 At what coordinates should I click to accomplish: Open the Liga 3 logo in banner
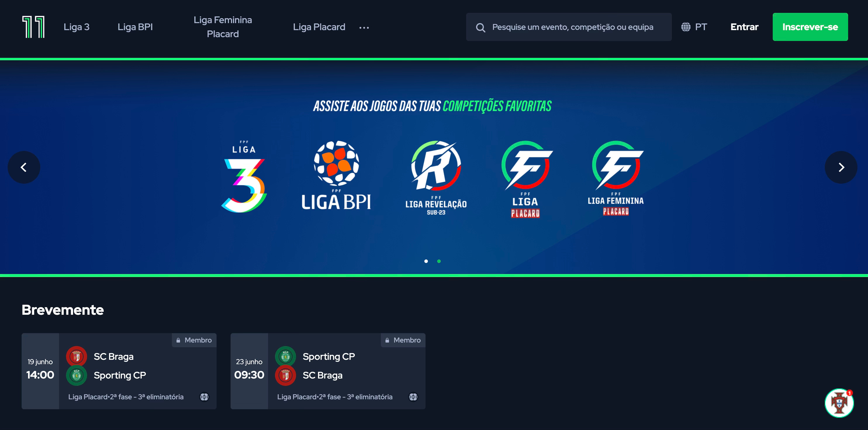coord(244,176)
